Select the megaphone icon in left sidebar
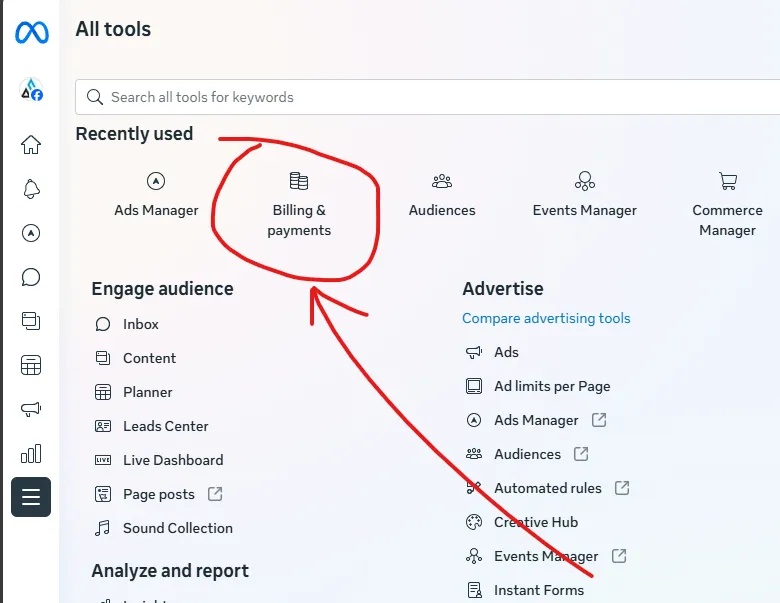The height and width of the screenshot is (603, 780). coord(31,409)
